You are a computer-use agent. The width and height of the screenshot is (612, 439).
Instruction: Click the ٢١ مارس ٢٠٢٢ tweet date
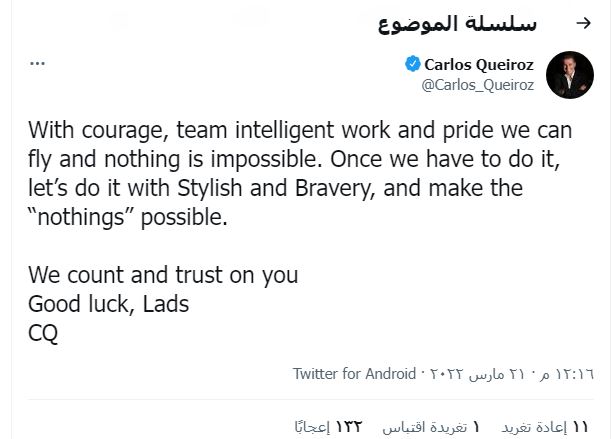point(477,375)
